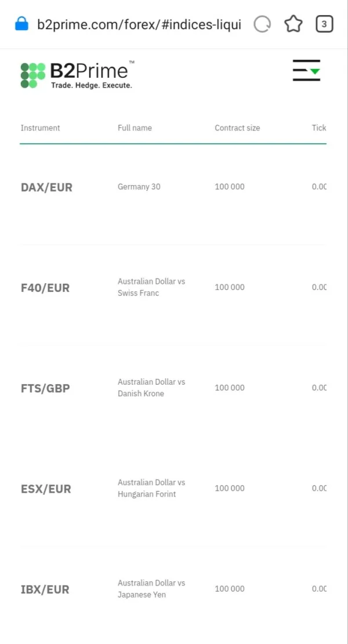This screenshot has height=644, width=348.
Task: Choose the FTS/GBP instrument
Action: (45, 388)
